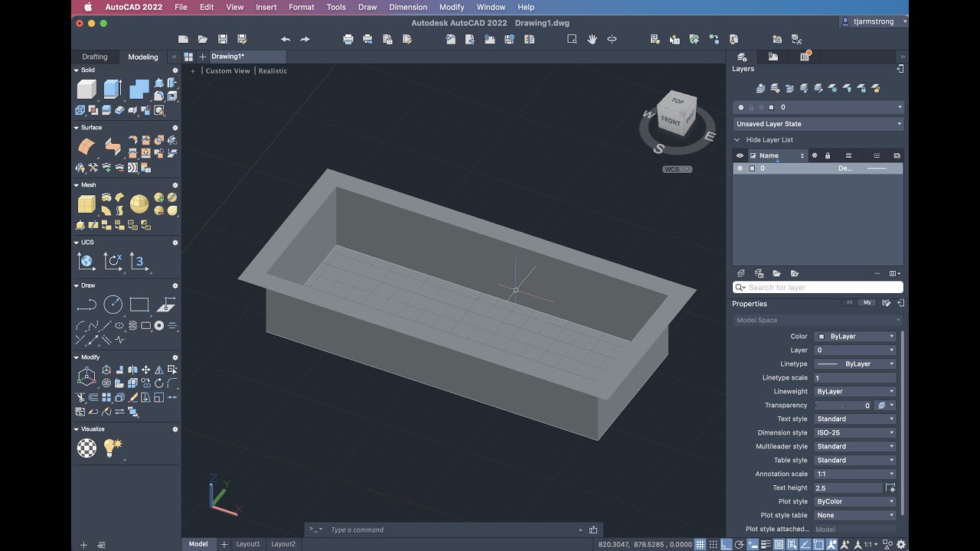Open the Materials checkered sphere tool
980x551 pixels.
click(87, 448)
